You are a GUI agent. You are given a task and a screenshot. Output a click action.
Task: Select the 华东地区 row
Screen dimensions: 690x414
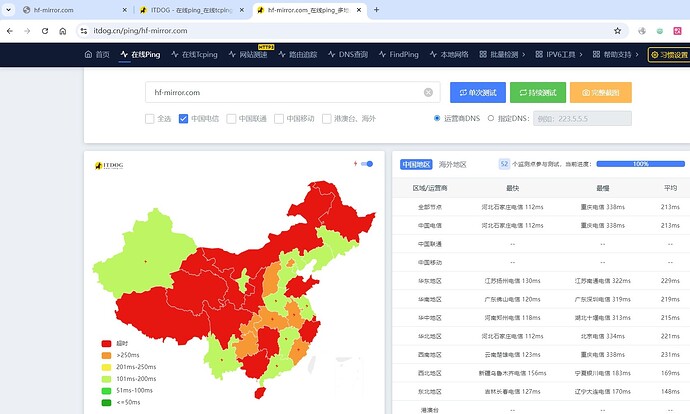coord(541,281)
